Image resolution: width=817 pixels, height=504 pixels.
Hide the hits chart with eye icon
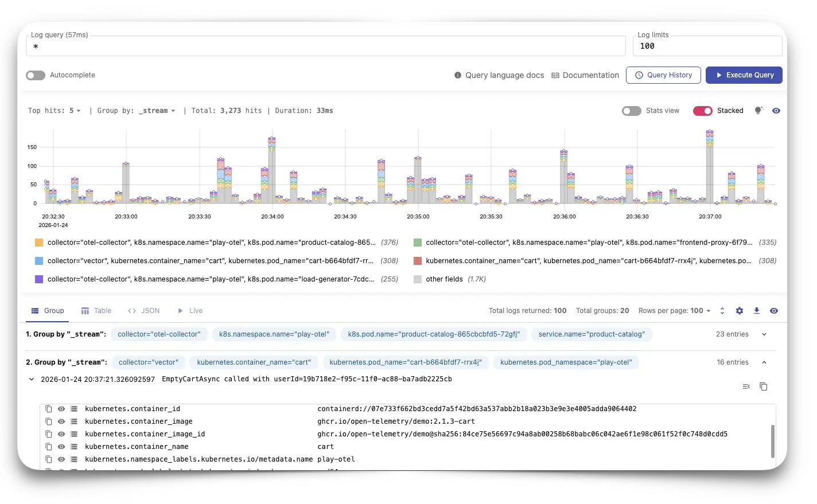pos(776,111)
